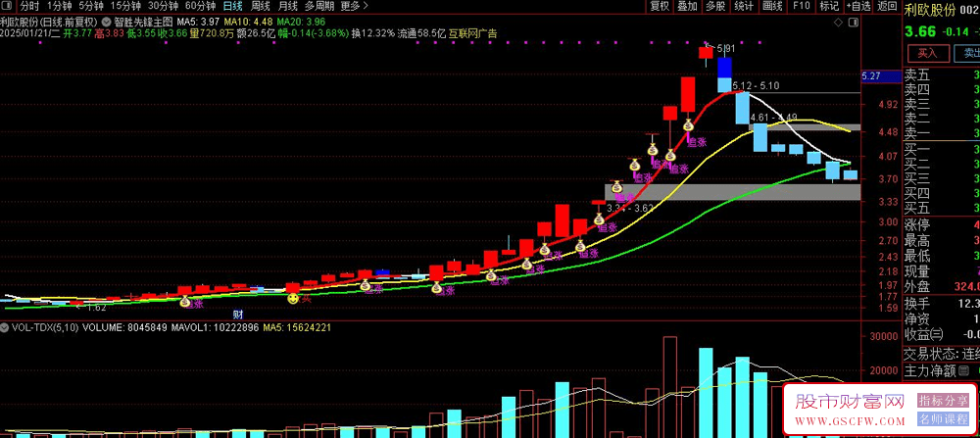The height and width of the screenshot is (438, 980).
Task: Click the yellow smiley face marker
Action: coord(292,299)
